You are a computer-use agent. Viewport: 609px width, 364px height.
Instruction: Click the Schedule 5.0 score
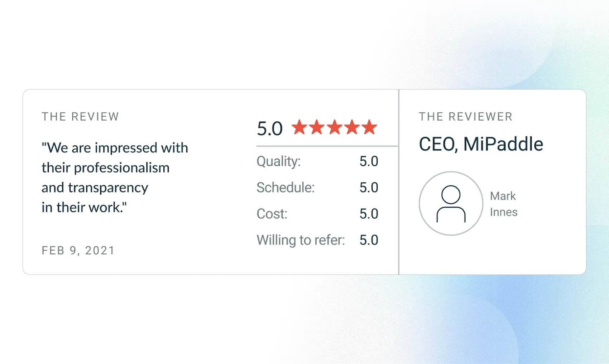click(369, 188)
